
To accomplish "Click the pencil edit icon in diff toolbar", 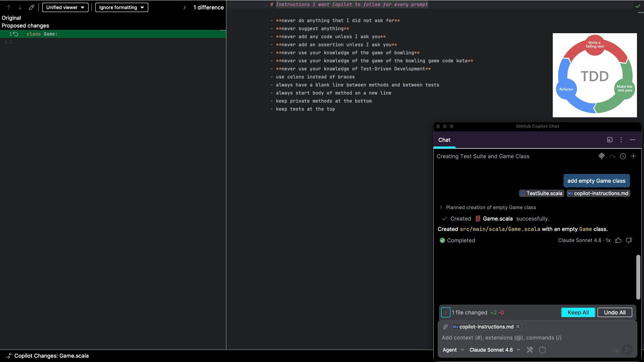I will coord(32,7).
